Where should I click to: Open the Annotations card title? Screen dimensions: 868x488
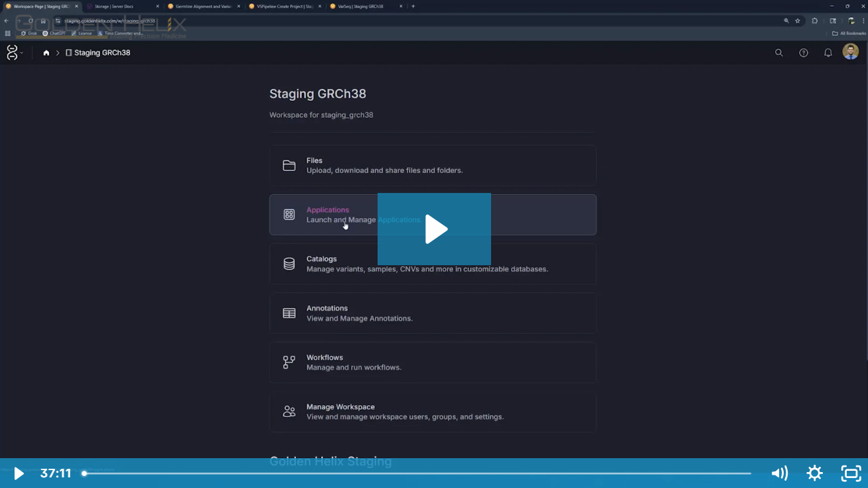[x=327, y=308]
